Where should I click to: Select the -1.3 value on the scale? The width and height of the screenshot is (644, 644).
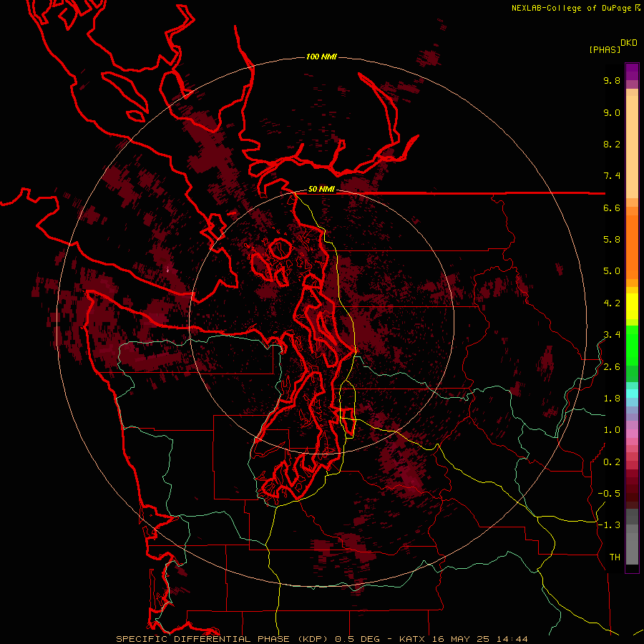[x=609, y=525]
